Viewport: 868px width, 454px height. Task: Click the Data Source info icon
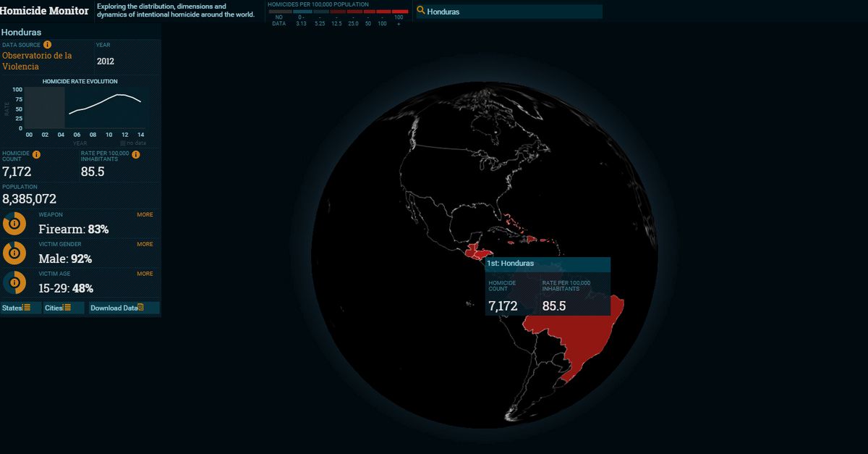coord(48,45)
